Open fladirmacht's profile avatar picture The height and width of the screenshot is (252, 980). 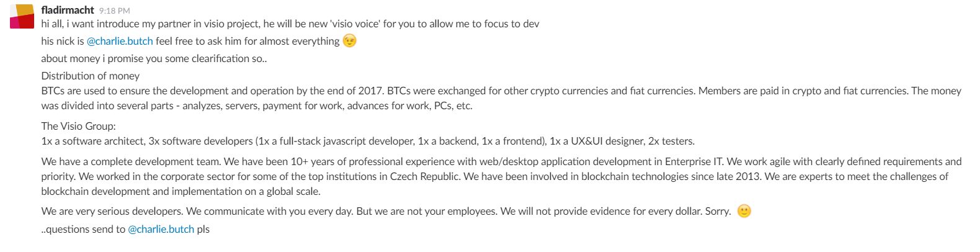pos(22,16)
